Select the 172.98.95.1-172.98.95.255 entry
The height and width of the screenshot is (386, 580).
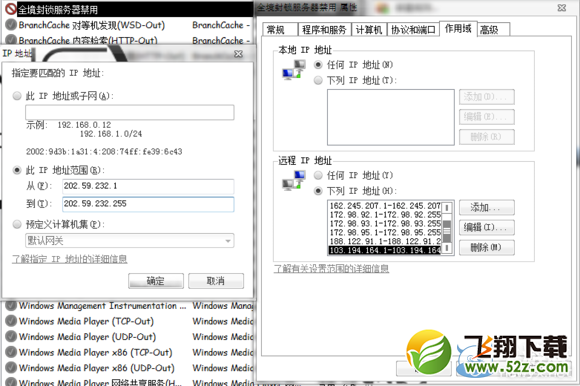tap(385, 233)
